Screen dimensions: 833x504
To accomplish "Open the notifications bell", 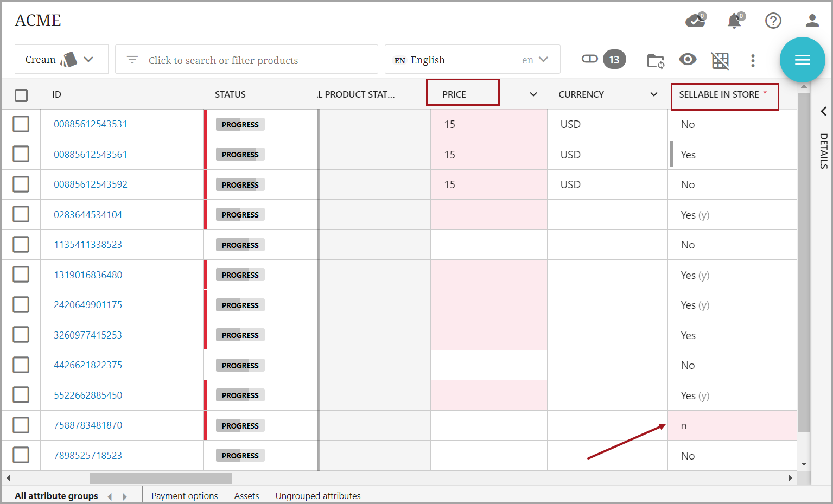I will tap(734, 21).
